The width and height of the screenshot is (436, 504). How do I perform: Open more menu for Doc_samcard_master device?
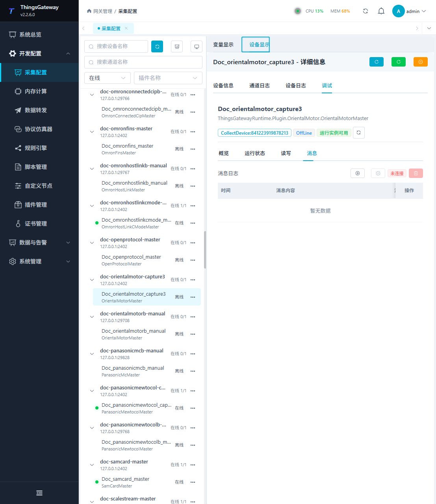[193, 482]
